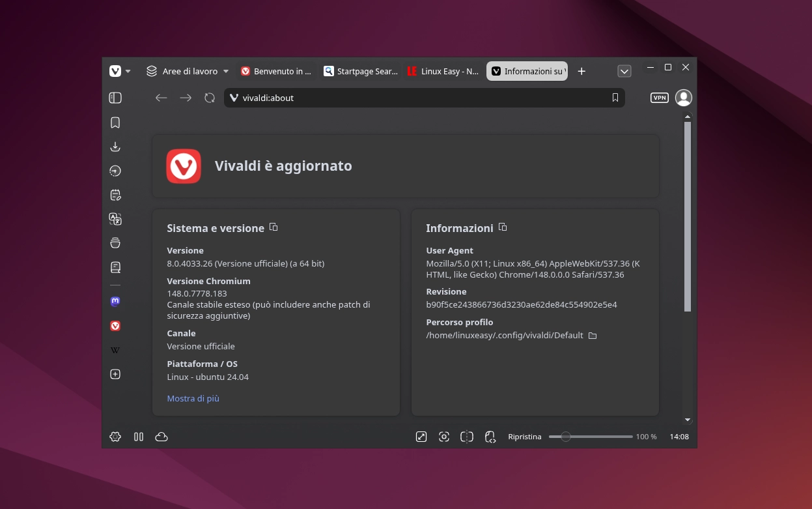Select the Informazioni su tab
The image size is (812, 509).
pyautogui.click(x=527, y=71)
